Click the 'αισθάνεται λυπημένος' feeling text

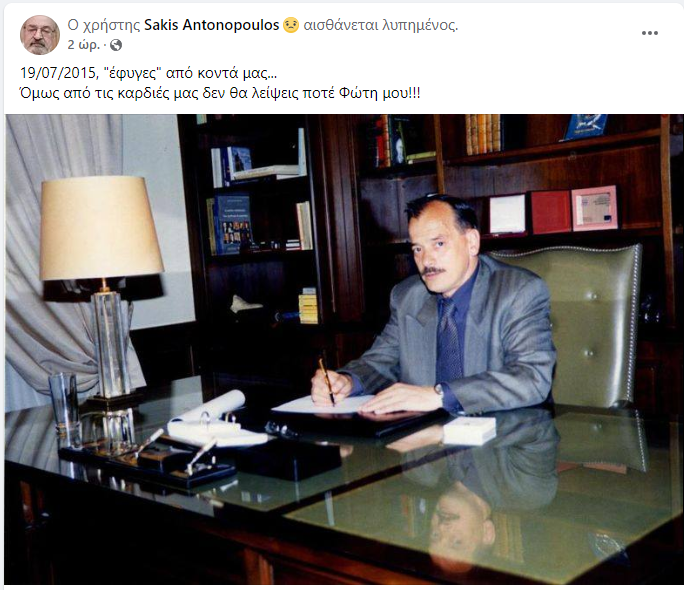click(381, 25)
